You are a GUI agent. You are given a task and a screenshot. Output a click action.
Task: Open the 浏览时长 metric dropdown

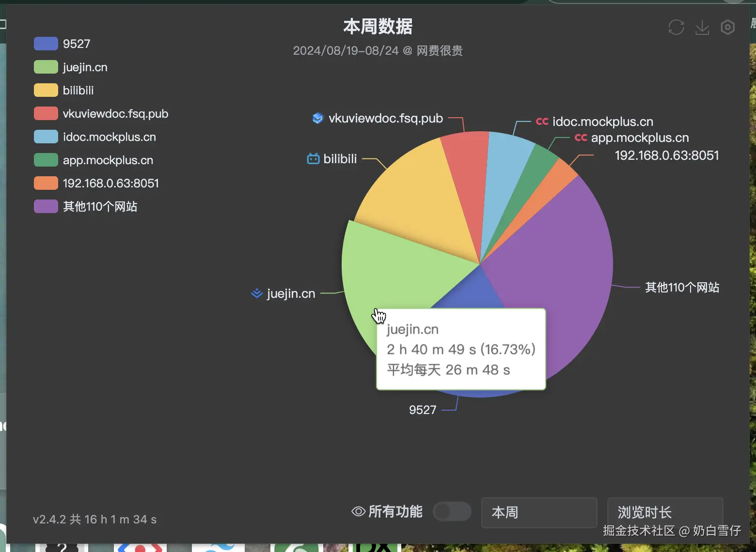[664, 512]
